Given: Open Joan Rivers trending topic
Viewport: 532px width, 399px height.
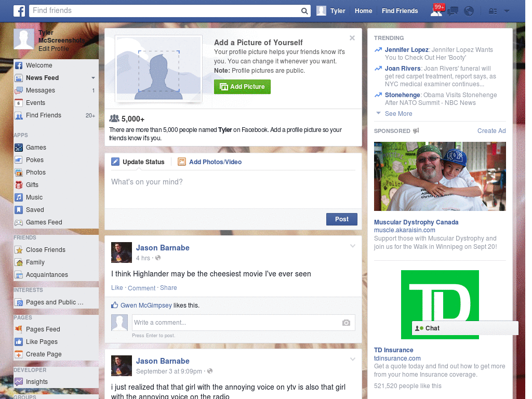Looking at the screenshot, I should 403,69.
